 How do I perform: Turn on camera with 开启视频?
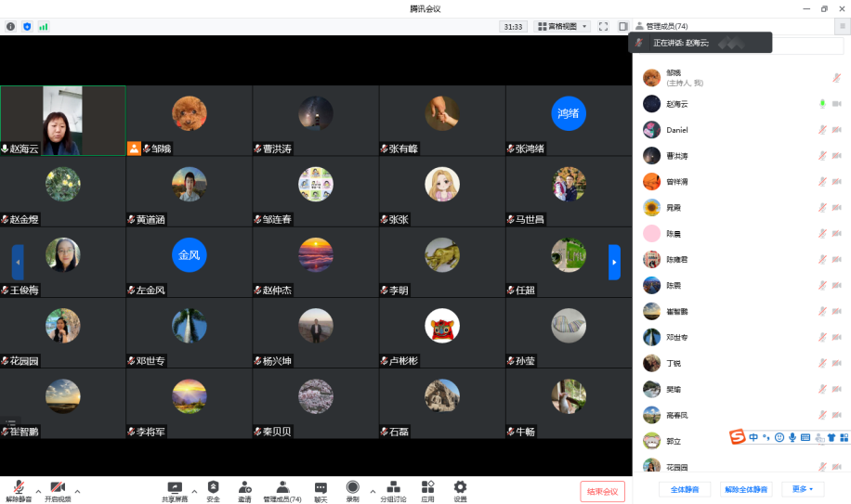coord(58,490)
